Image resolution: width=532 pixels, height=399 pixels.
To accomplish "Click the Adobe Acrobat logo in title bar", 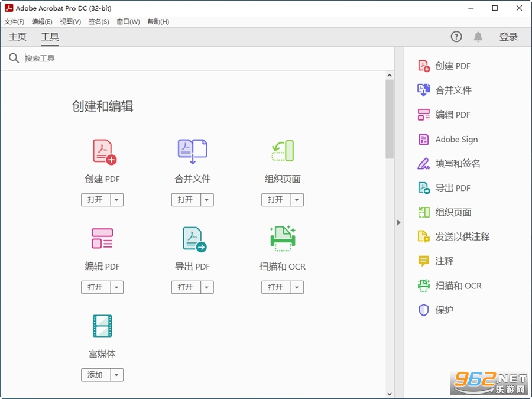I will (9, 8).
